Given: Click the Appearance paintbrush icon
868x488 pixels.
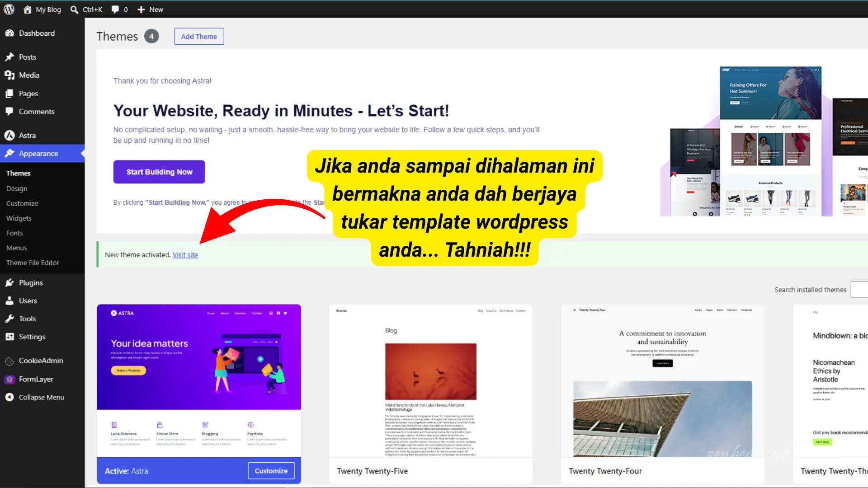Looking at the screenshot, I should 9,153.
